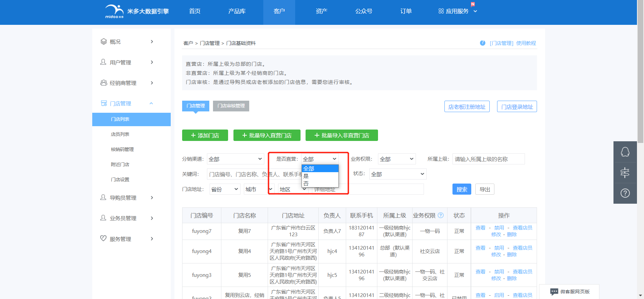This screenshot has height=299, width=644.
Task: Open the 分销渠道 dropdown
Action: click(235, 159)
